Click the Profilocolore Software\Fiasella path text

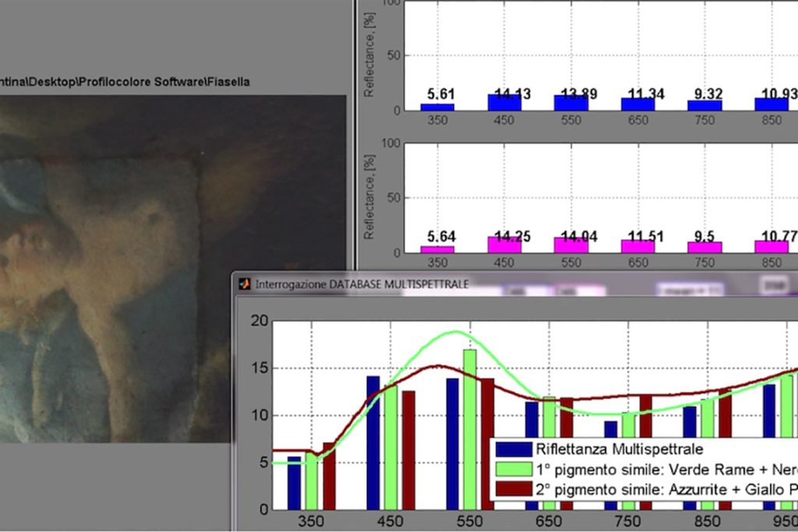pos(163,82)
